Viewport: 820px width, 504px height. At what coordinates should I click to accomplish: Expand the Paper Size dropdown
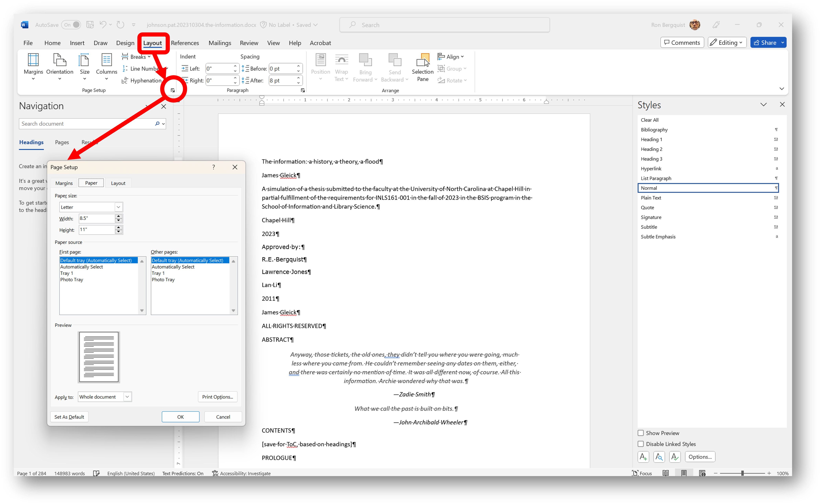click(x=117, y=207)
